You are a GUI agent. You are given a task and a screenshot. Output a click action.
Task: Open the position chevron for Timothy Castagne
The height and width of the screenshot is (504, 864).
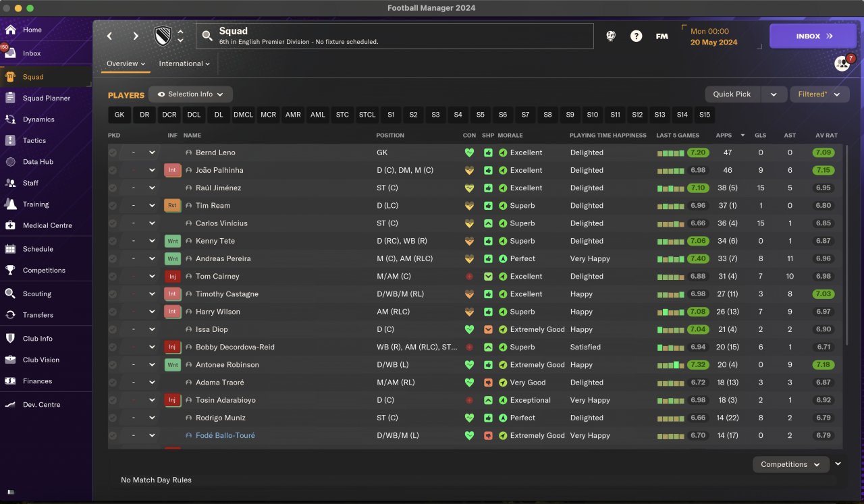152,294
